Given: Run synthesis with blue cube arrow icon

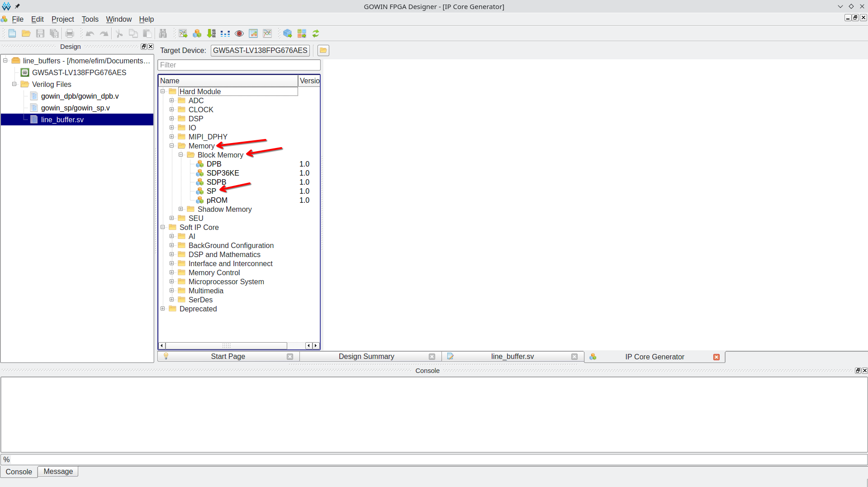Looking at the screenshot, I should 288,33.
